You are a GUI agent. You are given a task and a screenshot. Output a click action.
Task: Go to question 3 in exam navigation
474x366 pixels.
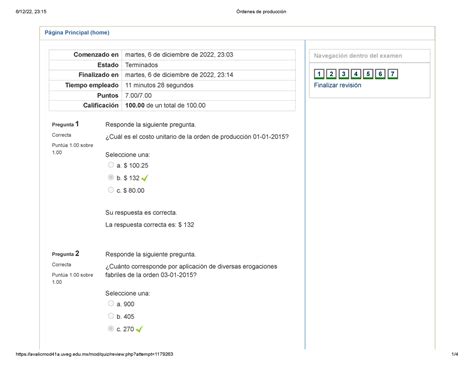pyautogui.click(x=344, y=74)
